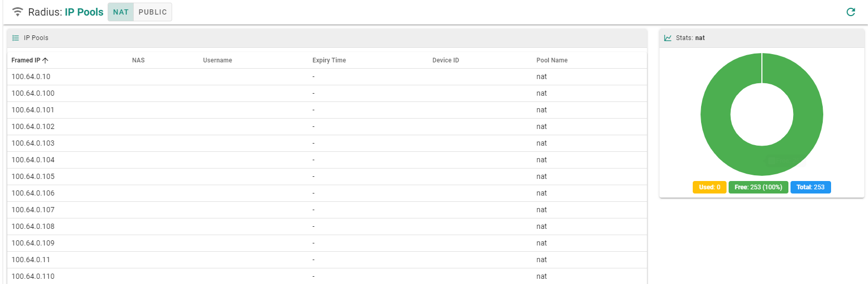Image resolution: width=868 pixels, height=284 pixels.
Task: Select IP address 100.64.0.100
Action: pyautogui.click(x=33, y=93)
